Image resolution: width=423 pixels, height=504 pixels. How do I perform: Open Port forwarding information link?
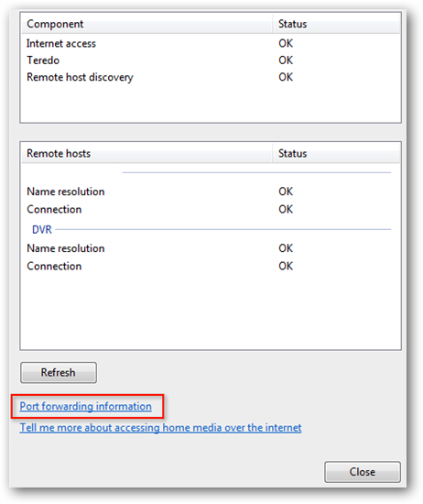point(85,406)
